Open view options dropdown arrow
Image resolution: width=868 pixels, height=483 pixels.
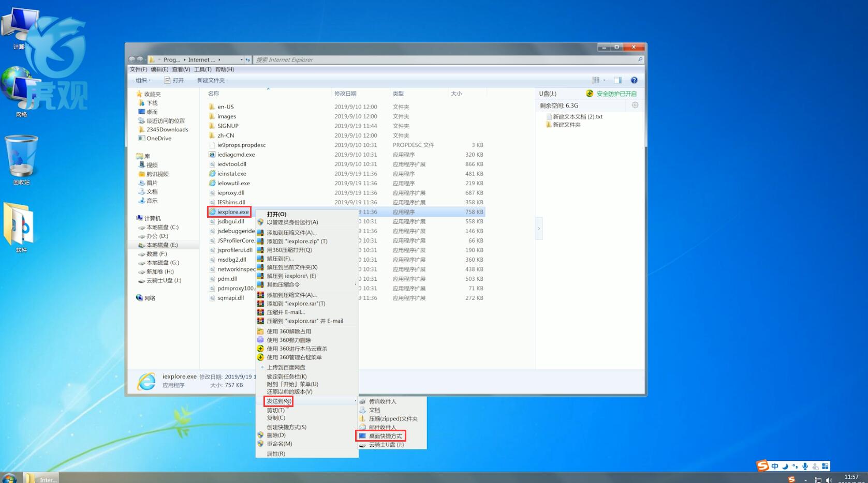coord(604,80)
